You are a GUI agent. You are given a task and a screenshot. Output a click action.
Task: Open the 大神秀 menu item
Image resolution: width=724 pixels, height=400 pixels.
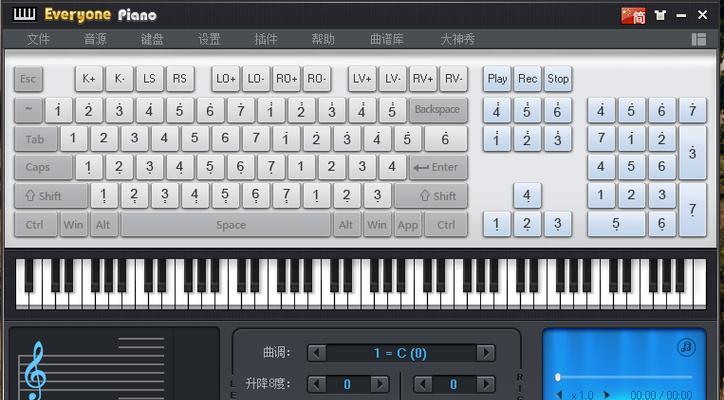click(x=458, y=39)
